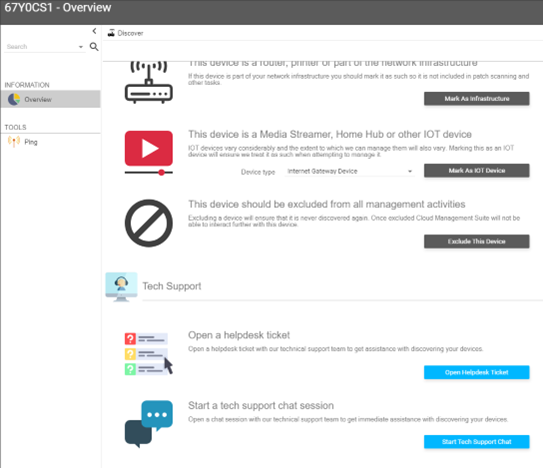Click Exclude This Device button
Screen dimensions: 543x468
[477, 241]
